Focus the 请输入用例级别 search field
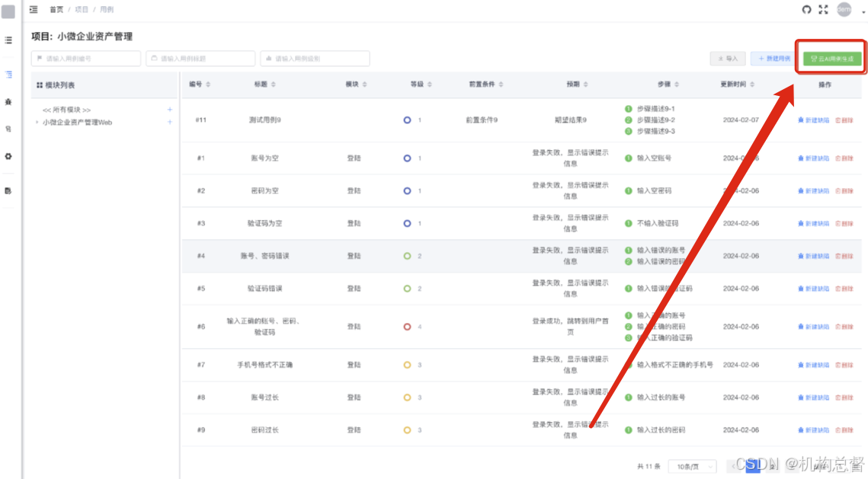 (x=315, y=58)
